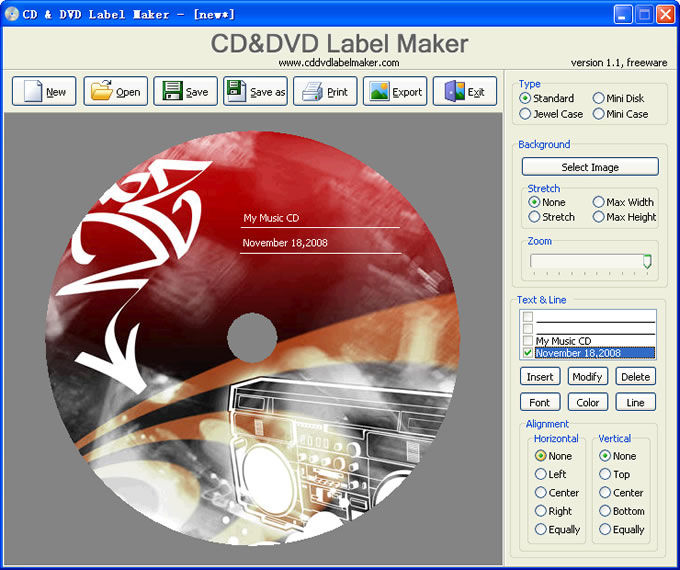Set vertical alignment to Bottom
This screenshot has width=680, height=570.
[x=605, y=511]
